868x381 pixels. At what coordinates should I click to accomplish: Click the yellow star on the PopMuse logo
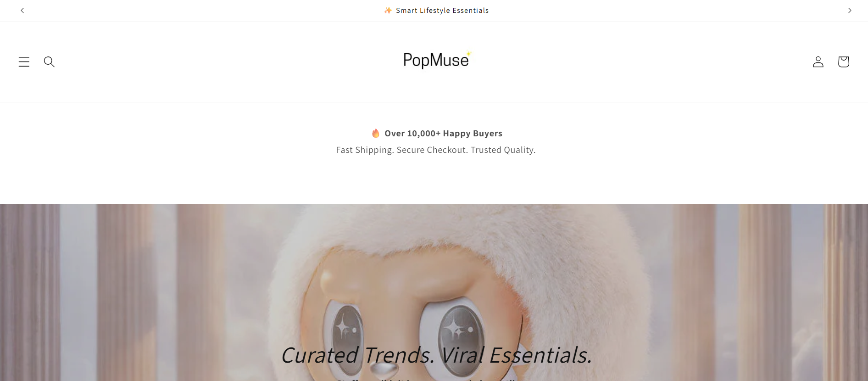[469, 53]
